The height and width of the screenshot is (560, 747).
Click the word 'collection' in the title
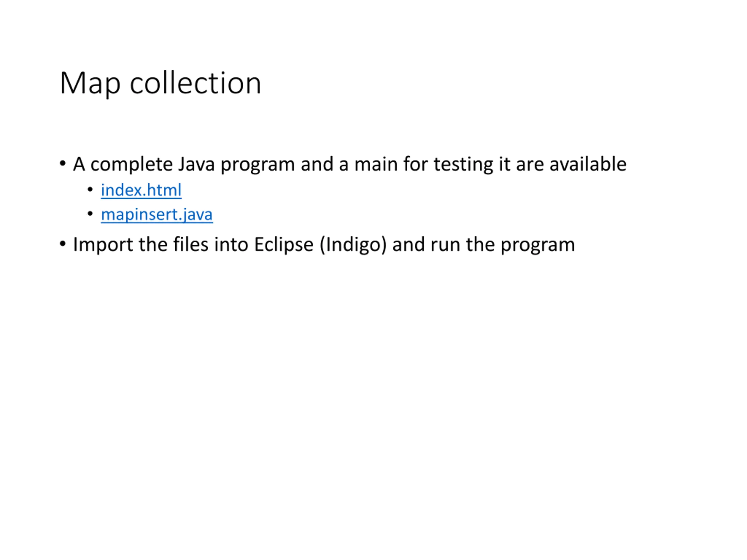pyautogui.click(x=196, y=83)
